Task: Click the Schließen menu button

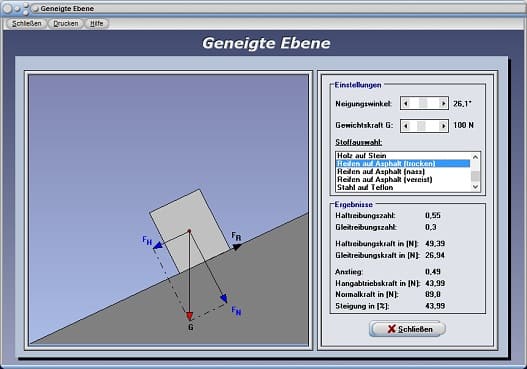Action: point(27,24)
